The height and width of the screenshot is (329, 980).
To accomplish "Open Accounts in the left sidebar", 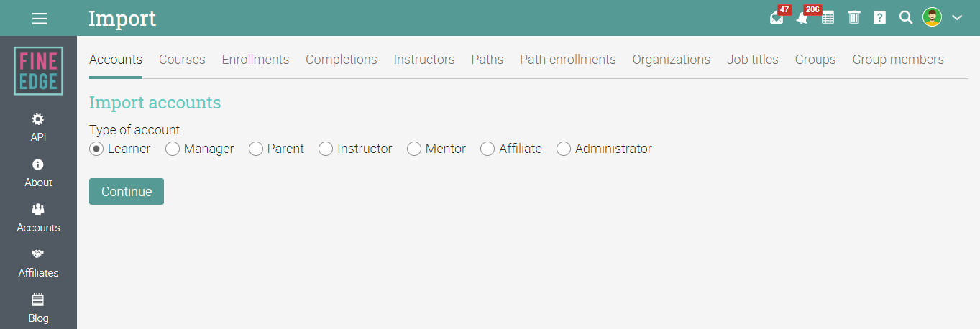I will pos(38,217).
